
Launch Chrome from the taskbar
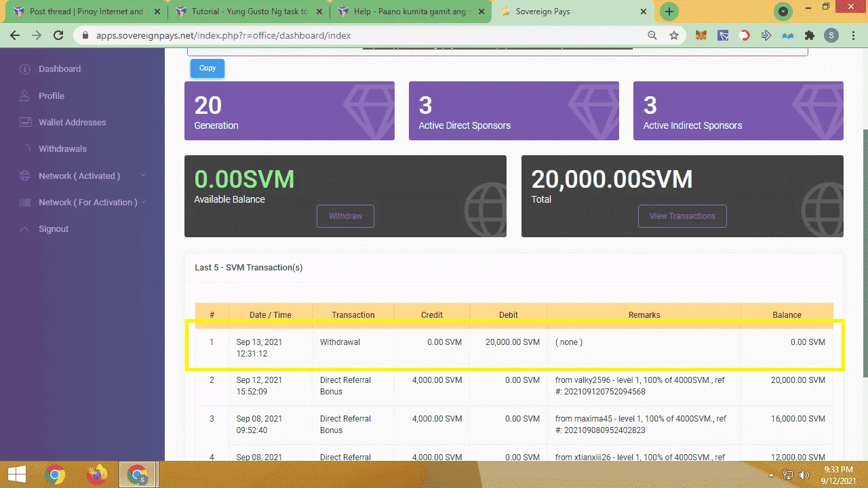55,474
